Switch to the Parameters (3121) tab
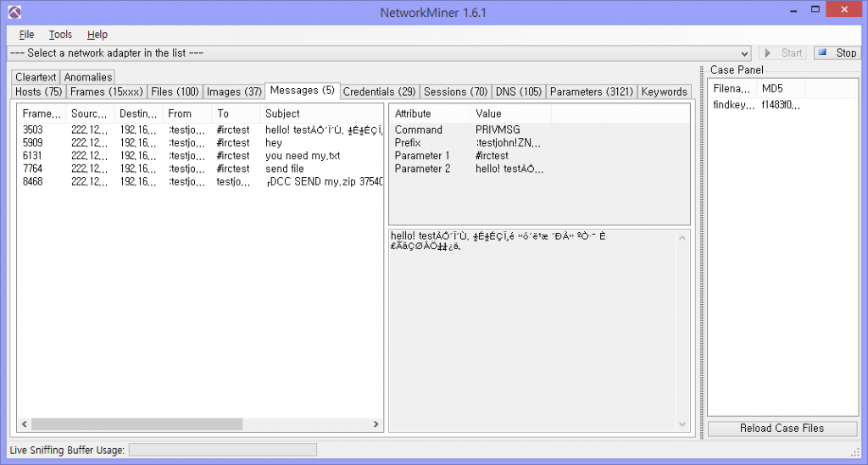This screenshot has width=868, height=465. coord(592,91)
